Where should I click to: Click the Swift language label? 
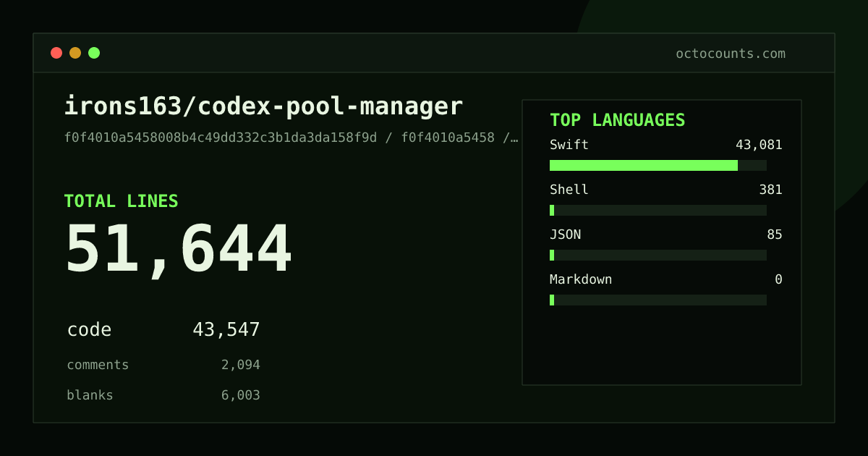pyautogui.click(x=569, y=145)
